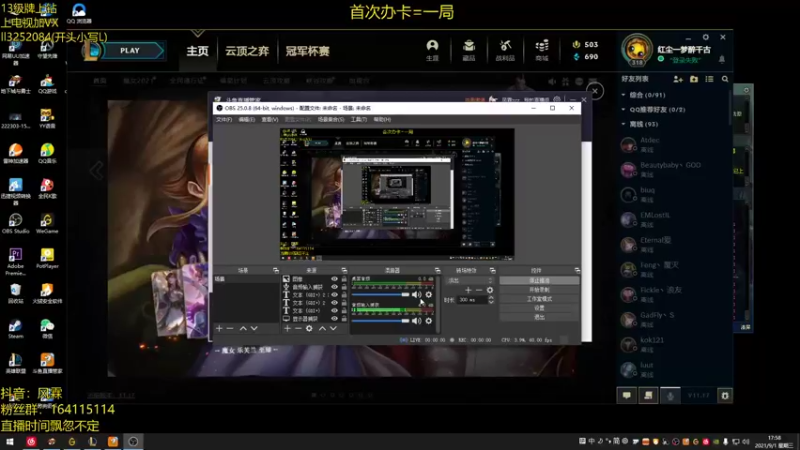Image resolution: width=800 pixels, height=450 pixels.
Task: Open desktop audio gear settings in mixer
Action: pos(429,294)
